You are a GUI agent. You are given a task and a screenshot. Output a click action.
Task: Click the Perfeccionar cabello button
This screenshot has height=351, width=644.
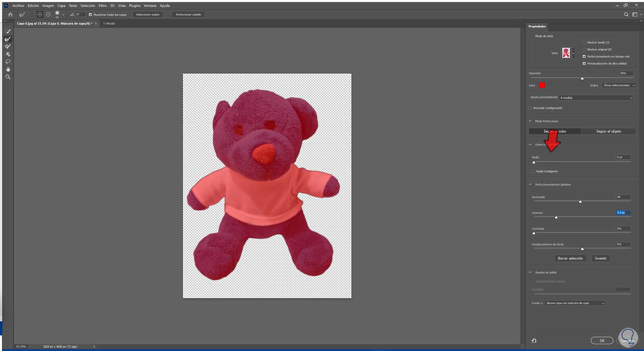click(188, 14)
